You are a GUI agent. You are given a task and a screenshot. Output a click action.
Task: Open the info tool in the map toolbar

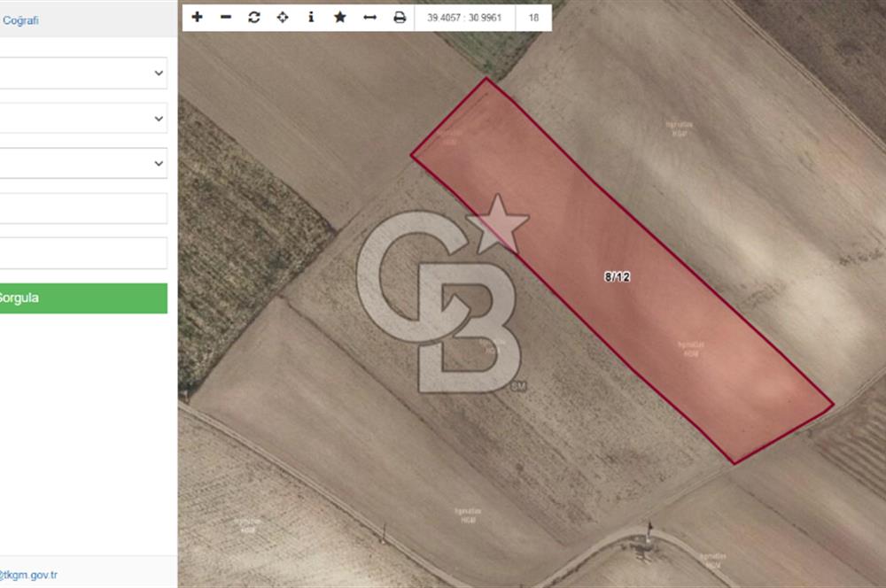[x=311, y=17]
